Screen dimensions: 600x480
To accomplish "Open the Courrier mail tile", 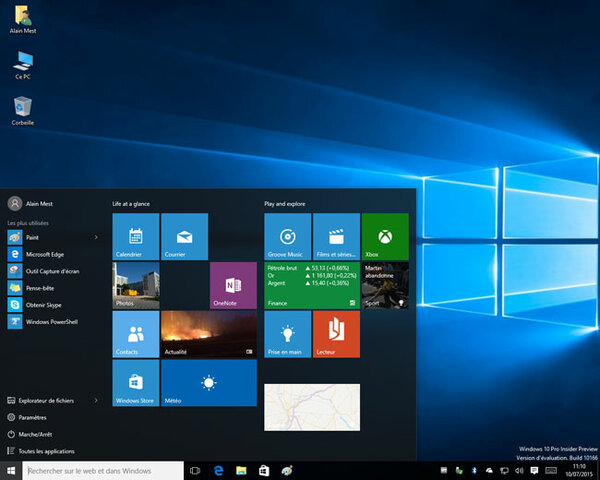I will tap(184, 237).
